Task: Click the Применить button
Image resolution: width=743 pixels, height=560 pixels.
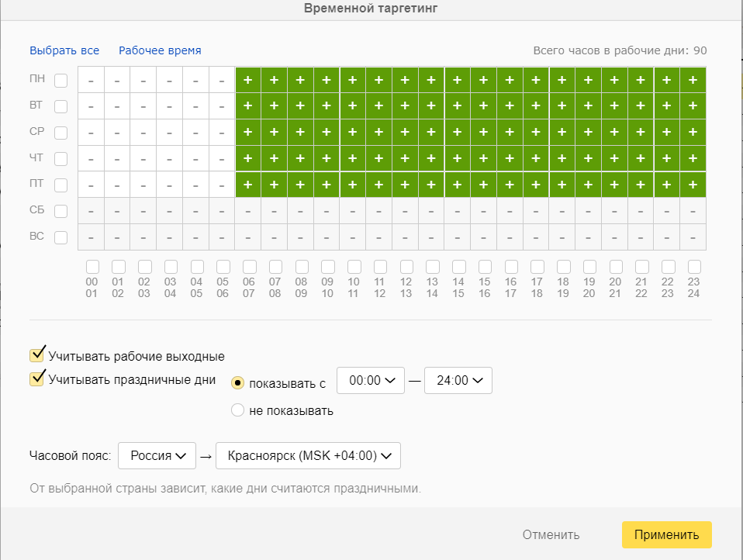Action: pyautogui.click(x=667, y=535)
